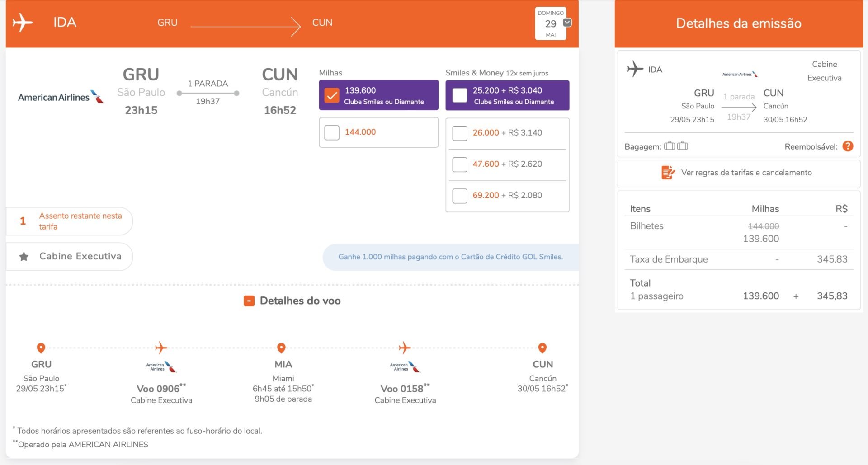Click the plane icon above Voo 0906
This screenshot has width=868, height=465.
click(161, 348)
